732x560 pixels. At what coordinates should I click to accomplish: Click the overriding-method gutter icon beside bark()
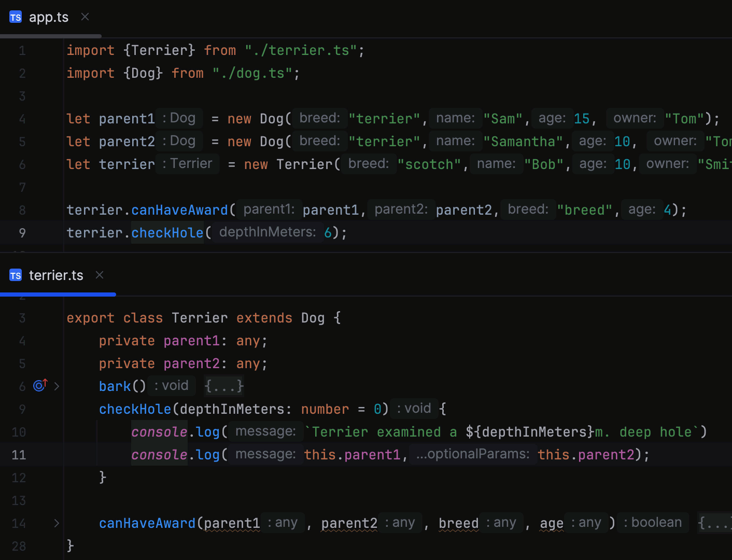[x=39, y=386]
